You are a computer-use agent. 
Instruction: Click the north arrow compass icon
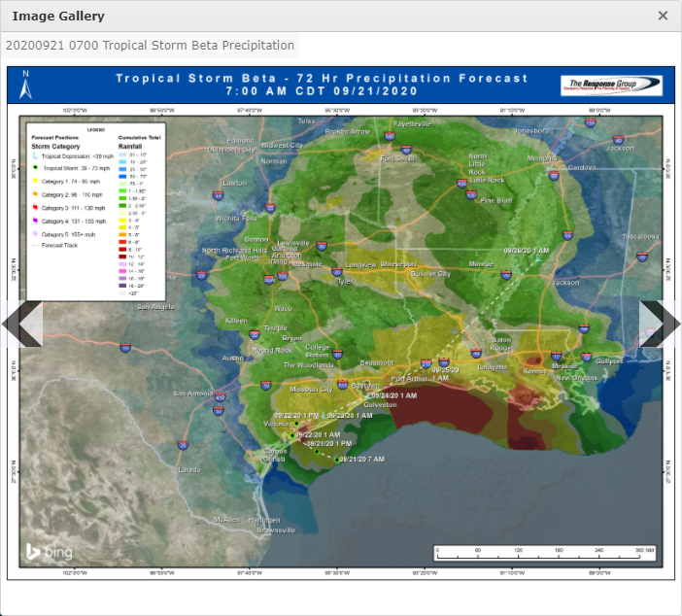[26, 86]
